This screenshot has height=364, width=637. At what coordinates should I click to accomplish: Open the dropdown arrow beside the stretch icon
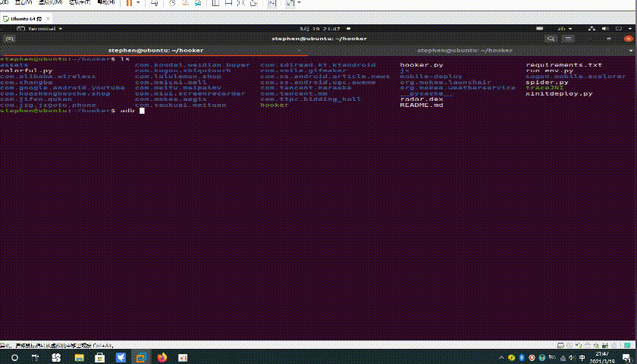(x=300, y=3)
